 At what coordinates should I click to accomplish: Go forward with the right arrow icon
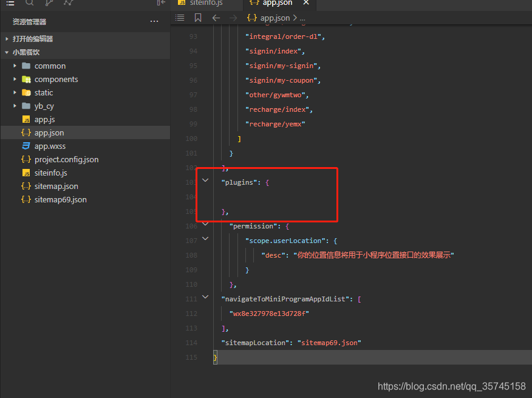tap(233, 18)
